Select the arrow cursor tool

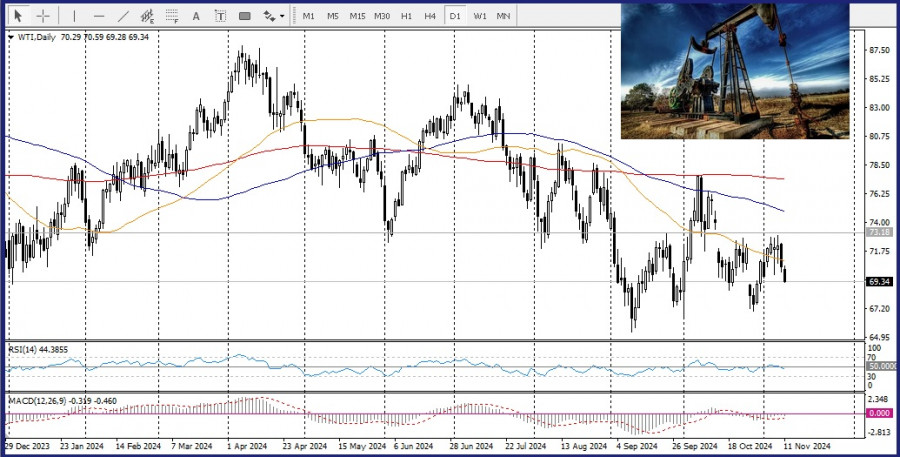(18, 16)
